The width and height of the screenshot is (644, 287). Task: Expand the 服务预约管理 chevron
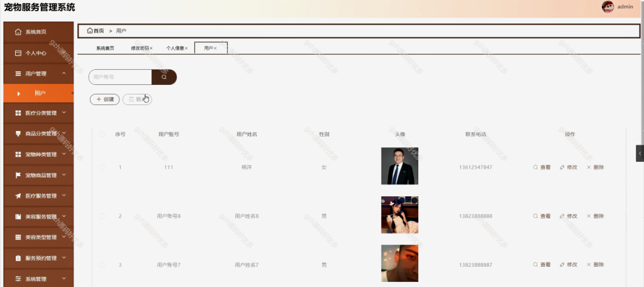(x=64, y=257)
